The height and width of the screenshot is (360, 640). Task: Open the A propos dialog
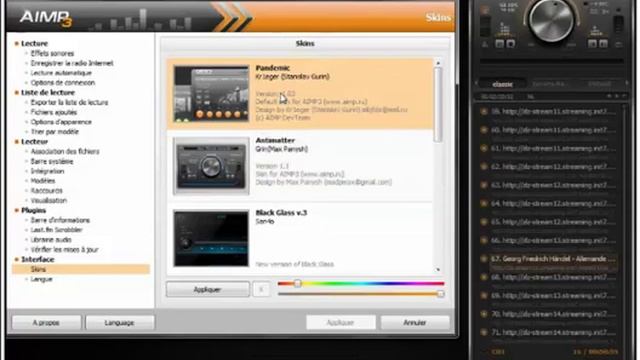coord(47,322)
